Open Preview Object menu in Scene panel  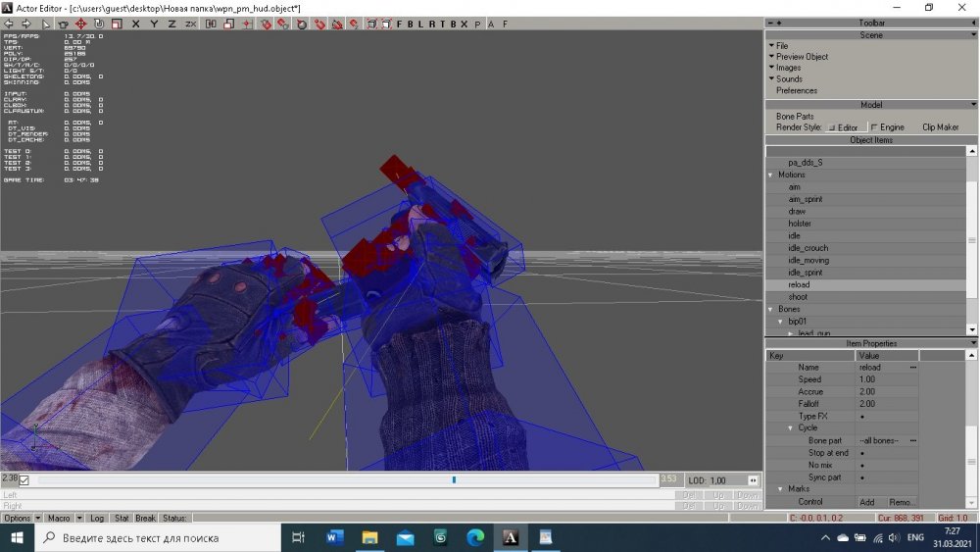(x=802, y=57)
